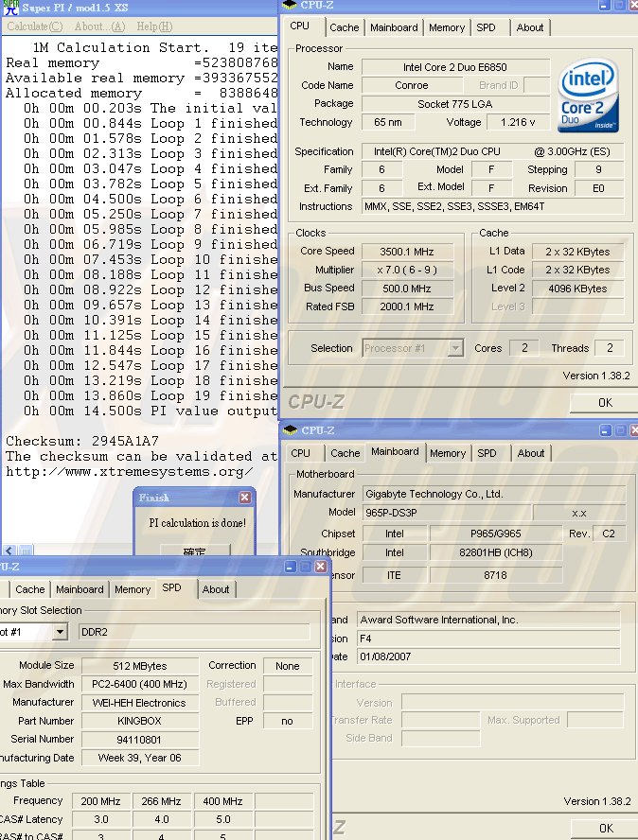Click OK in the Mainboard CPU-Z window
This screenshot has height=840, width=638.
pos(606,829)
